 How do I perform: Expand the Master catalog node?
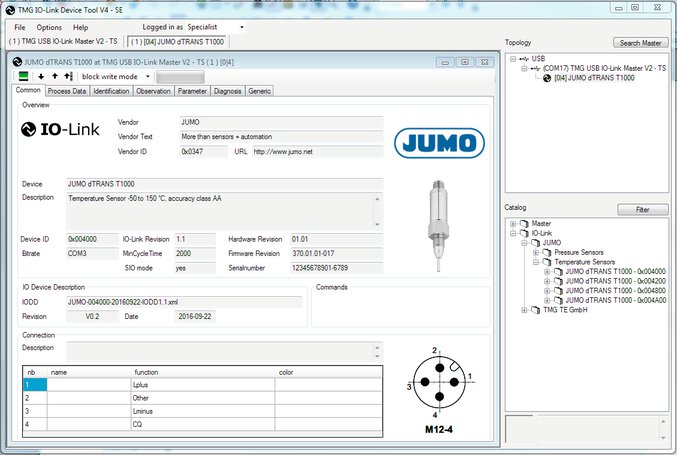513,224
